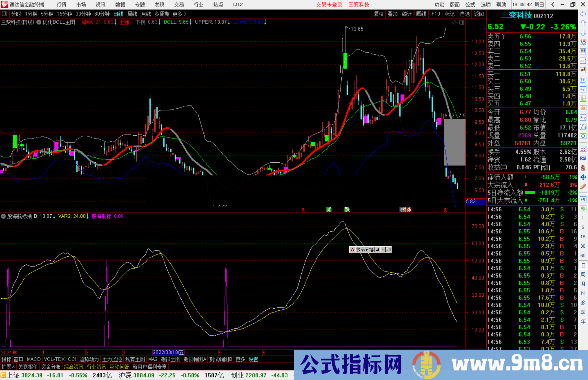Click the trend line chart icon in right sidebar
This screenshot has height=380, width=588.
[583, 61]
